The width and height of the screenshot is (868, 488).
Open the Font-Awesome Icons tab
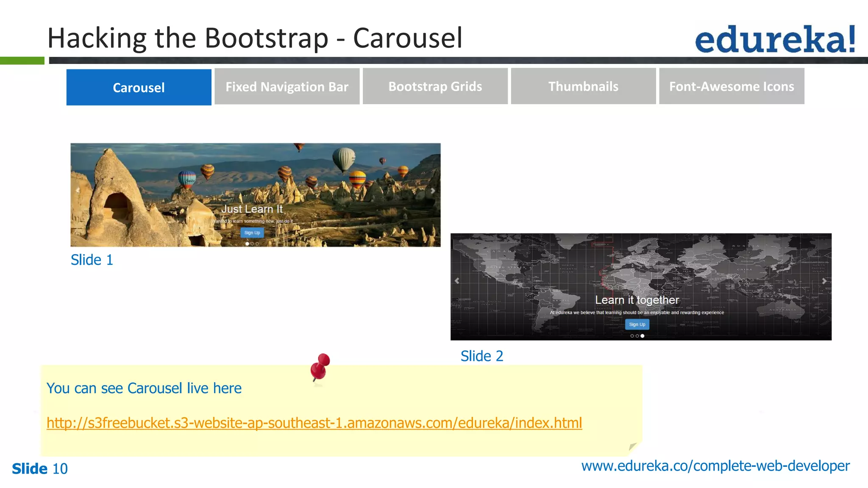[732, 86]
